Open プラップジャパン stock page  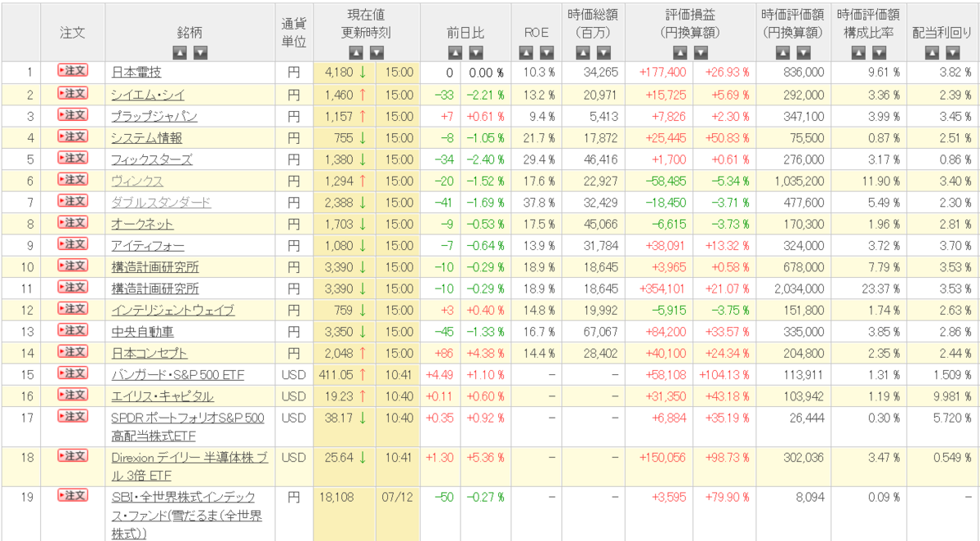point(154,116)
